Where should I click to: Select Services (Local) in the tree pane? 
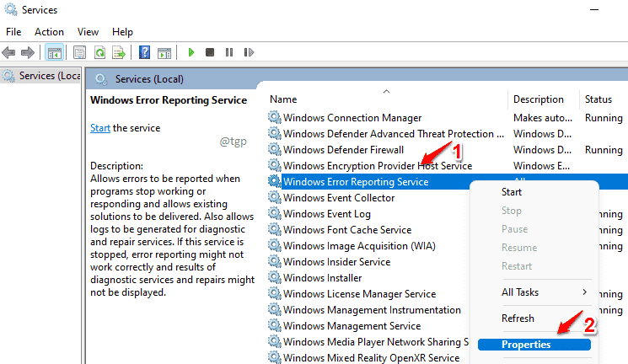[40, 76]
